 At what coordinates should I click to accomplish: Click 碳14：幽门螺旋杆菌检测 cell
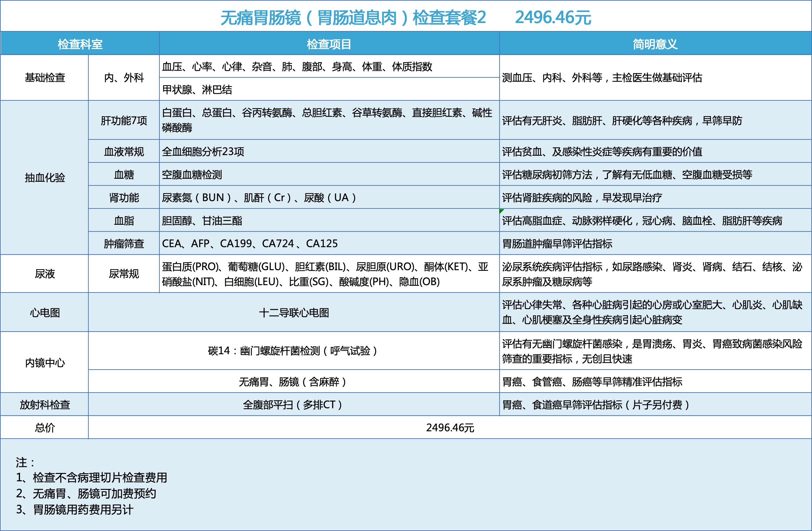tap(294, 351)
